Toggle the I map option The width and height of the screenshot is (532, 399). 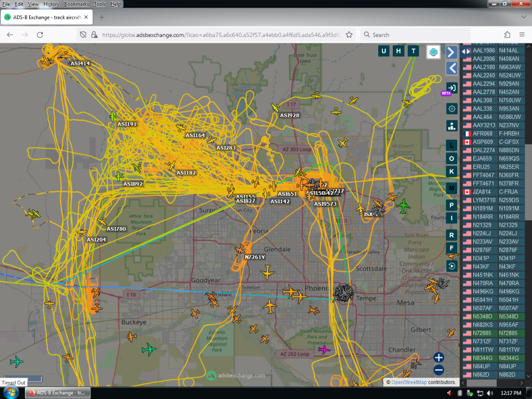point(451,218)
